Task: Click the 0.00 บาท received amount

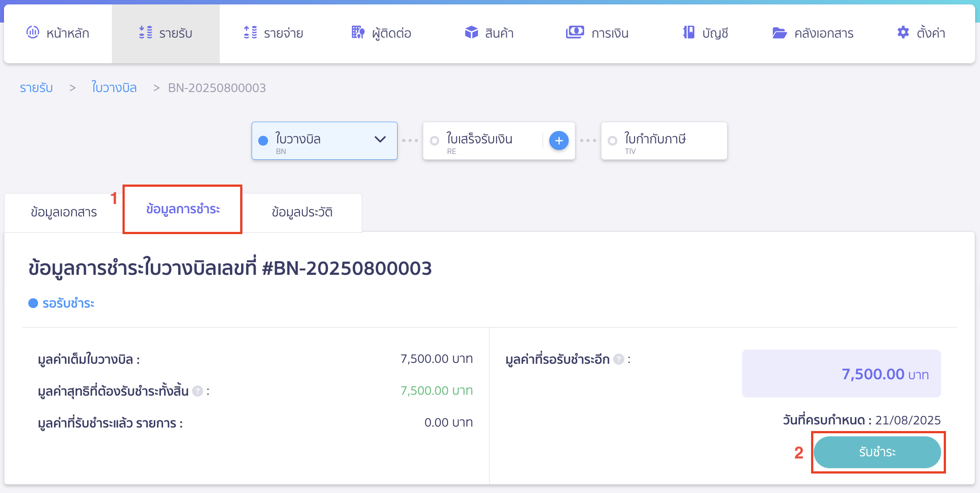Action: 448,423
